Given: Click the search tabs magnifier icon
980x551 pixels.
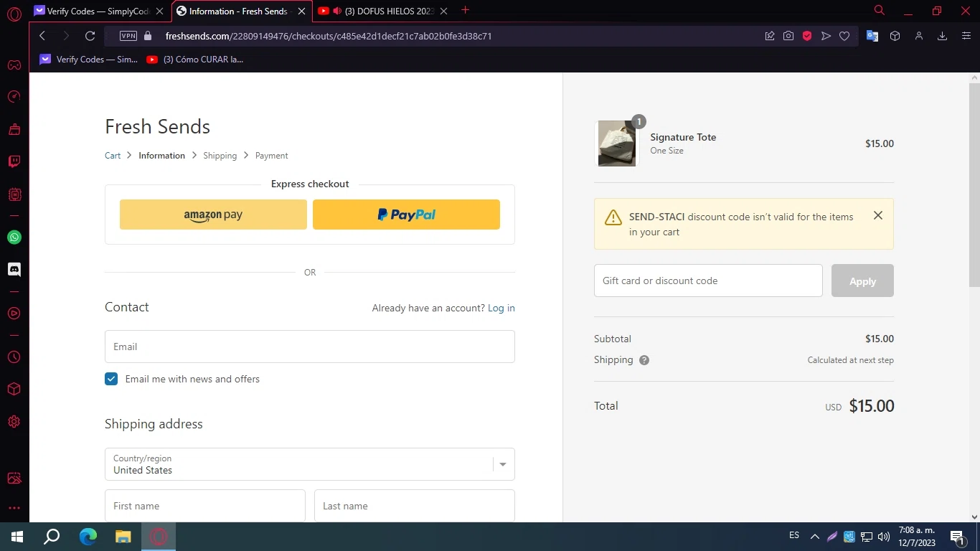Looking at the screenshot, I should pyautogui.click(x=880, y=11).
